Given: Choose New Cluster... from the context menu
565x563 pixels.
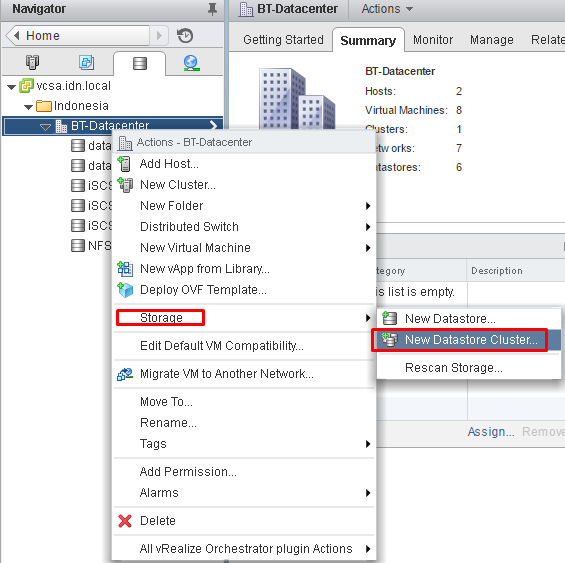Looking at the screenshot, I should point(244,185).
